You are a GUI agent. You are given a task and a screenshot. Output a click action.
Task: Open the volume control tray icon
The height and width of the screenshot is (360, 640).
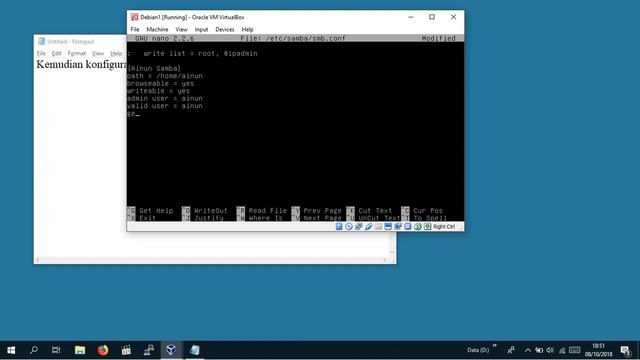(550, 350)
